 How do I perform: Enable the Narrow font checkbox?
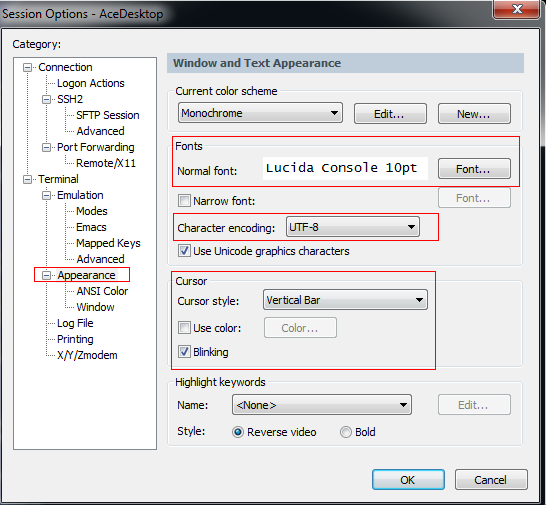coord(184,201)
